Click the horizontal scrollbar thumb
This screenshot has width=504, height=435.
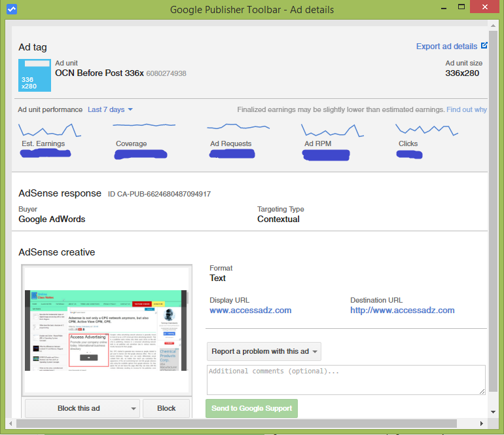coord(236,423)
